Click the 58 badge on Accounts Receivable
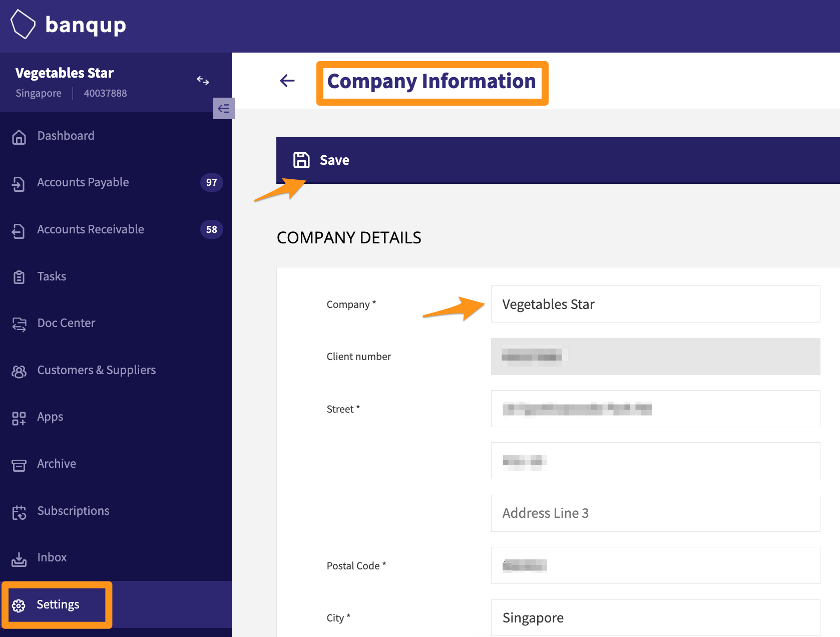 tap(212, 229)
